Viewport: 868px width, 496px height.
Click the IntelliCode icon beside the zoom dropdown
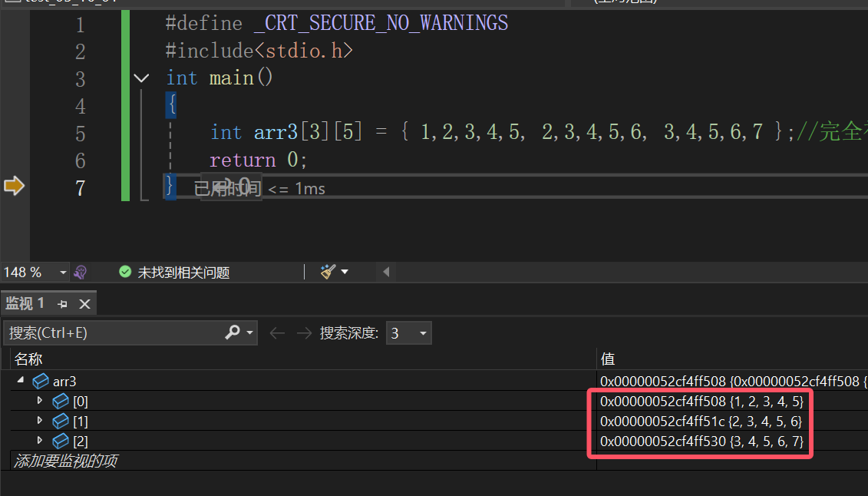coord(81,272)
